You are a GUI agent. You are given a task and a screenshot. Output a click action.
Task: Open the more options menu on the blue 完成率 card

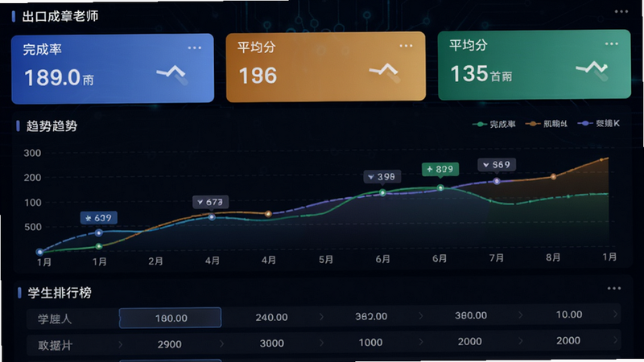click(x=194, y=48)
